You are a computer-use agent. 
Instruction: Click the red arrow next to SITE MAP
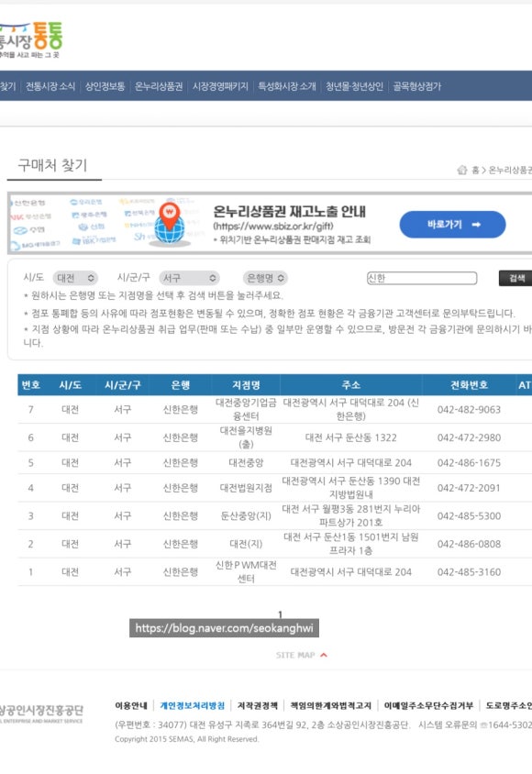coord(324,655)
